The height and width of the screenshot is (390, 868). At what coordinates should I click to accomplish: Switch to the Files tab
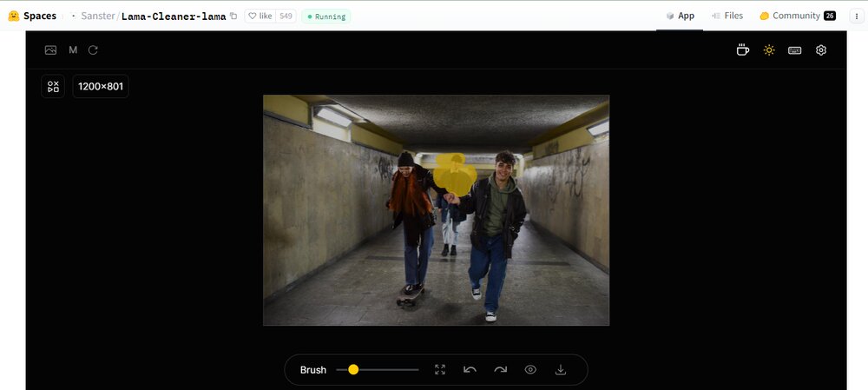(727, 16)
